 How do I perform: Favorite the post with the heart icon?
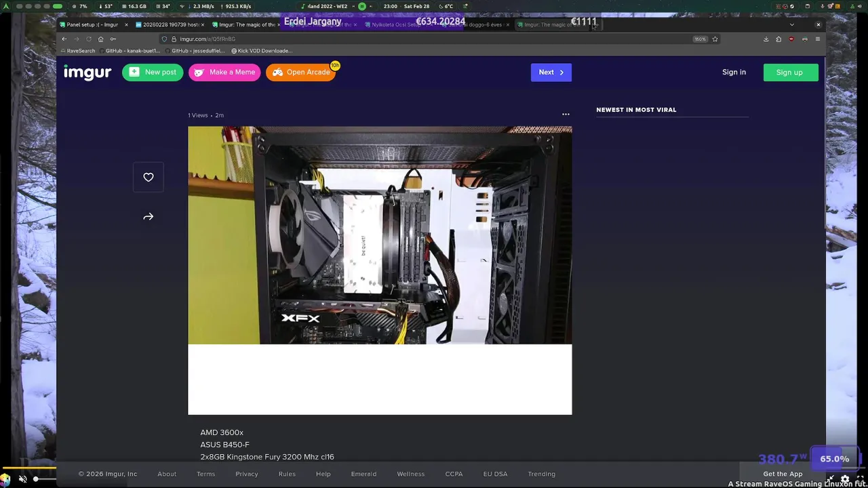point(149,178)
